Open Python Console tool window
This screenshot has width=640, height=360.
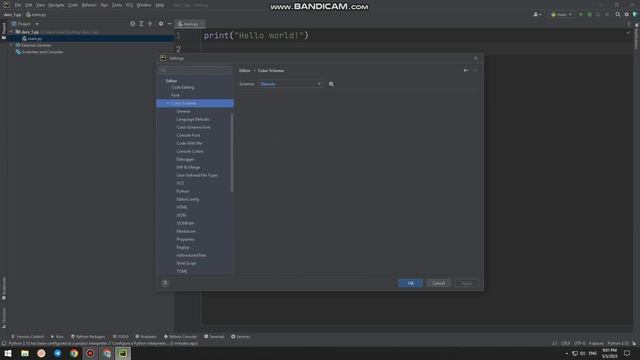pyautogui.click(x=180, y=337)
